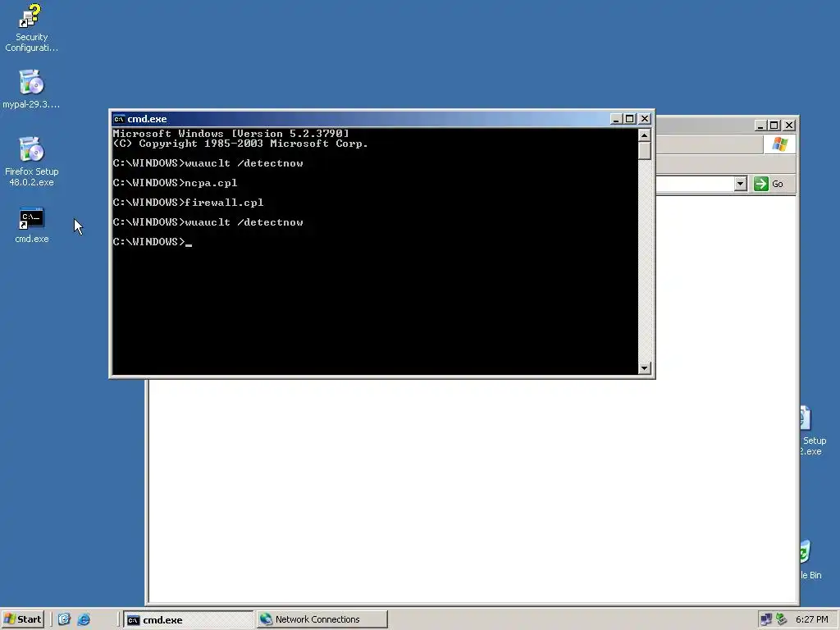Click the Copyright 1985-2003 Microsoft Corp. line
This screenshot has width=840, height=630.
click(240, 144)
